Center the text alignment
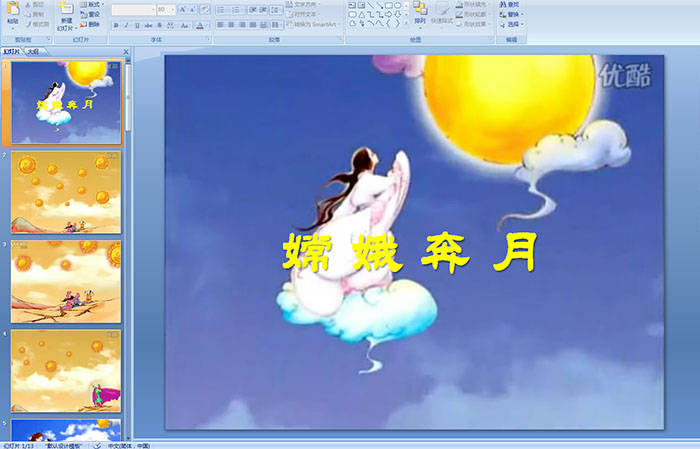This screenshot has width=700, height=449. tap(231, 25)
